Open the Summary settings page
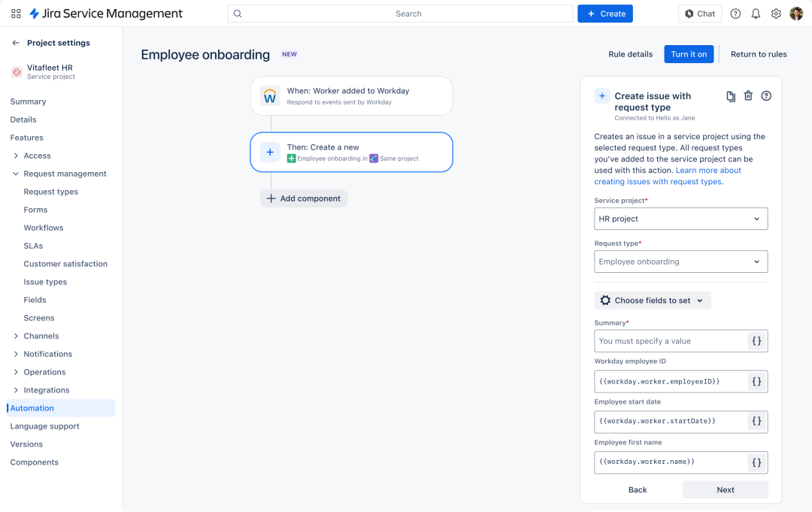The height and width of the screenshot is (512, 812). tap(28, 101)
